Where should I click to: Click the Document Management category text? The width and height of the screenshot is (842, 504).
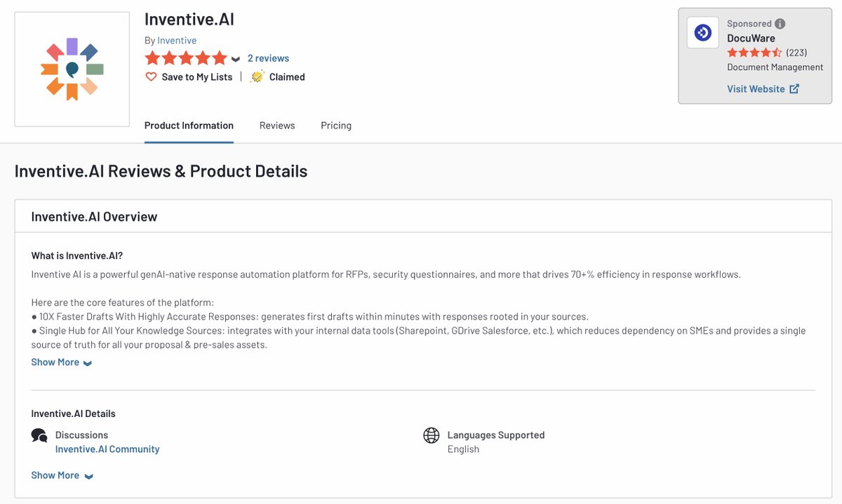pyautogui.click(x=775, y=67)
